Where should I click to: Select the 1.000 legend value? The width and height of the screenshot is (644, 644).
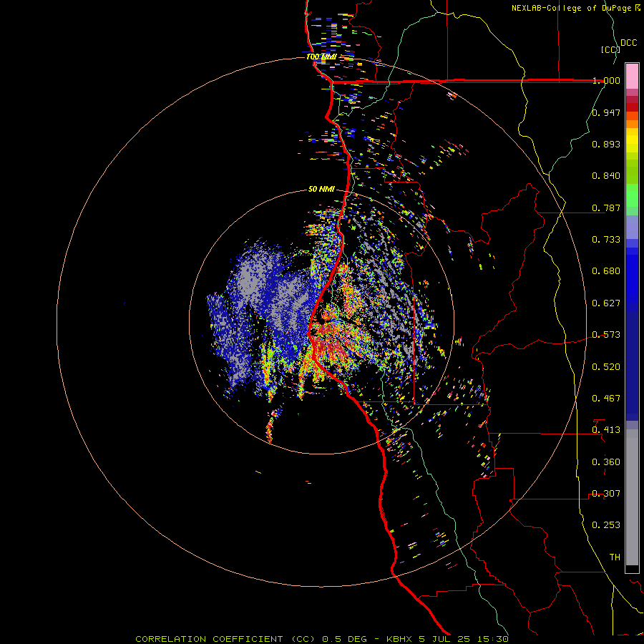coord(606,80)
